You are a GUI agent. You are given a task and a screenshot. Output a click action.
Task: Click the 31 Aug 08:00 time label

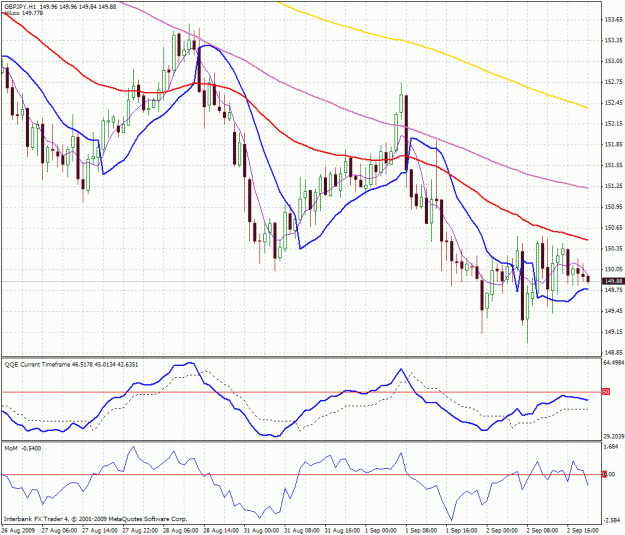click(x=302, y=531)
